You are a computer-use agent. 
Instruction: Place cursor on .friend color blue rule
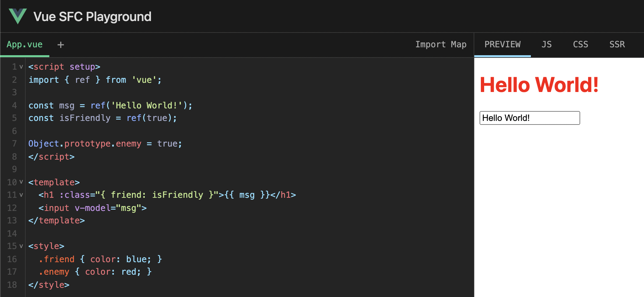tap(100, 259)
